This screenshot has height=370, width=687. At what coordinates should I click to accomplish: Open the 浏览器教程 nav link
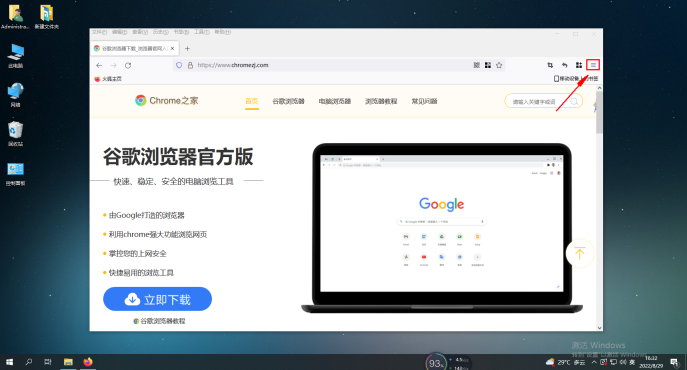pos(381,101)
